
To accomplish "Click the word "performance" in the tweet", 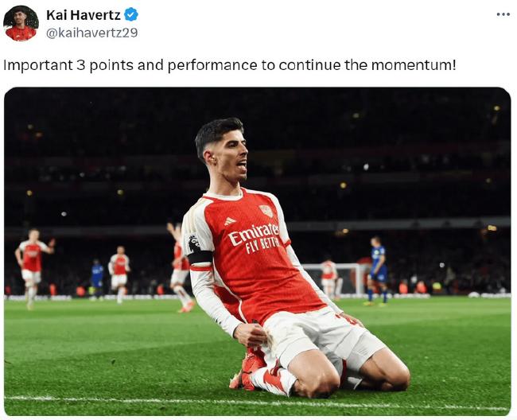I will [x=208, y=64].
